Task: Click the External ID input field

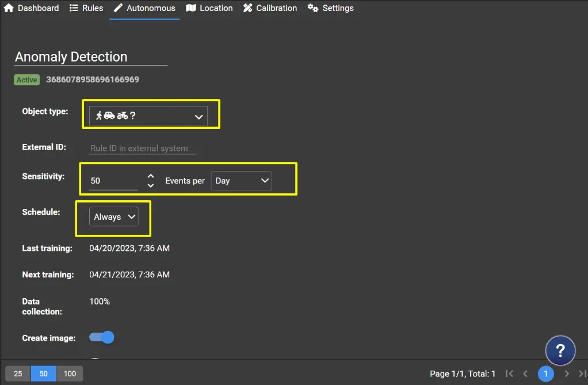Action: (x=142, y=148)
